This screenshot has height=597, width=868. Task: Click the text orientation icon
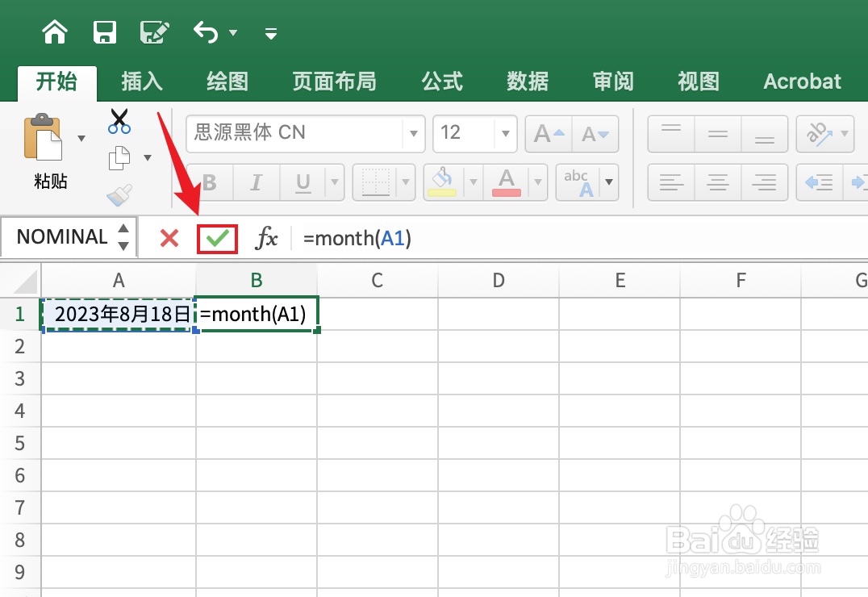819,133
